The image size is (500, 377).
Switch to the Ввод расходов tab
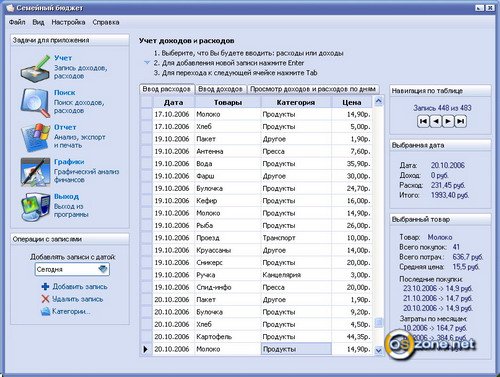(x=167, y=89)
